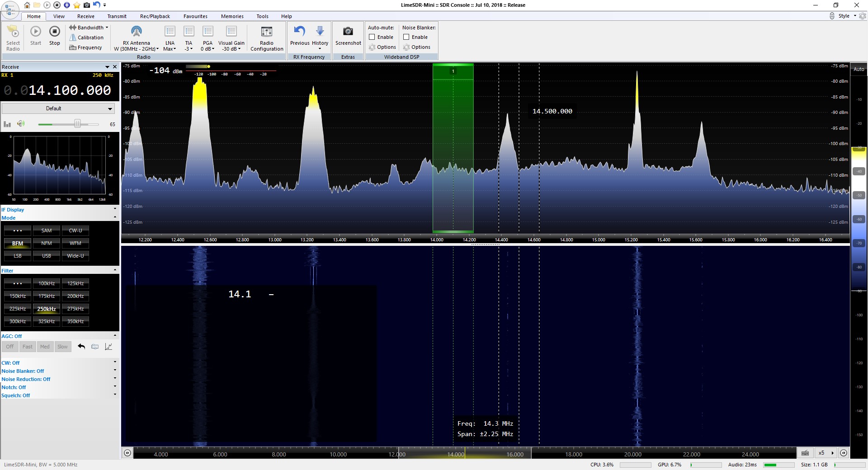Click the volume slider handle

pos(77,124)
